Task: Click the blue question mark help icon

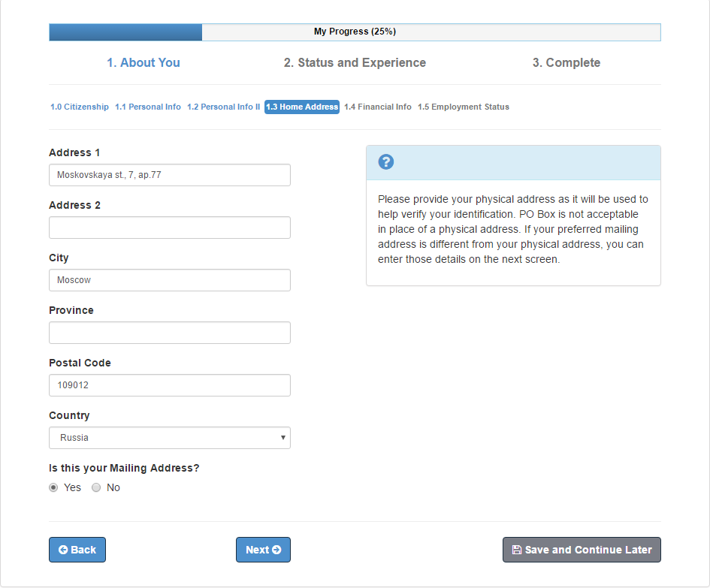Action: (385, 162)
